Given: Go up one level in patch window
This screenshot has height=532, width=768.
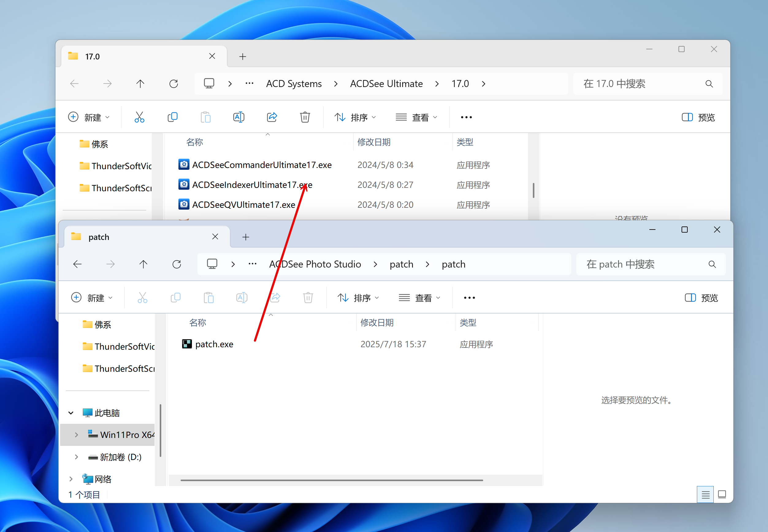Looking at the screenshot, I should tap(143, 264).
